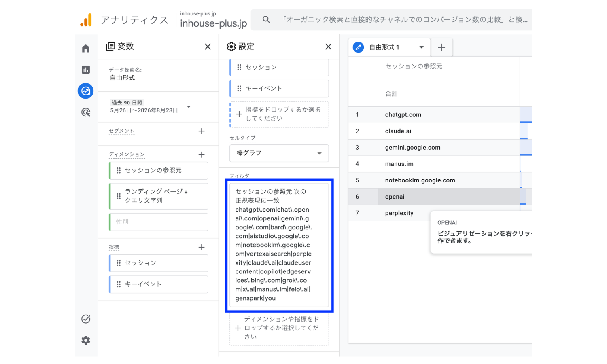Grab drag handle of セッション in 設定 panel
Viewport: 607px width, 364px height.
pyautogui.click(x=239, y=67)
